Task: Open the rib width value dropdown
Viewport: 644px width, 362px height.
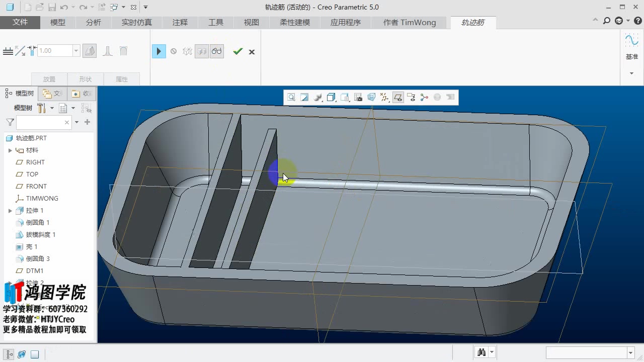Action: pos(76,51)
